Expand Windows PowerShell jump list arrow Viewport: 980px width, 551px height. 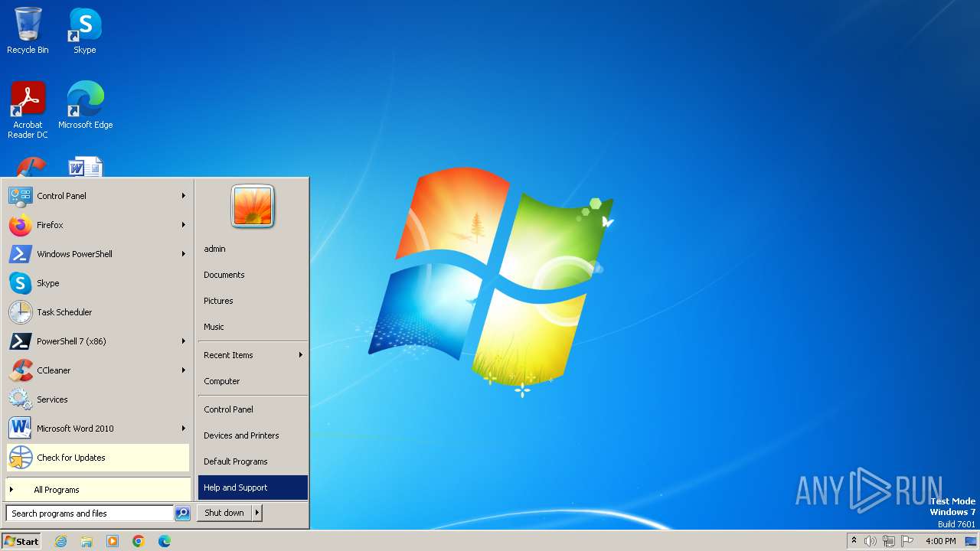(184, 254)
